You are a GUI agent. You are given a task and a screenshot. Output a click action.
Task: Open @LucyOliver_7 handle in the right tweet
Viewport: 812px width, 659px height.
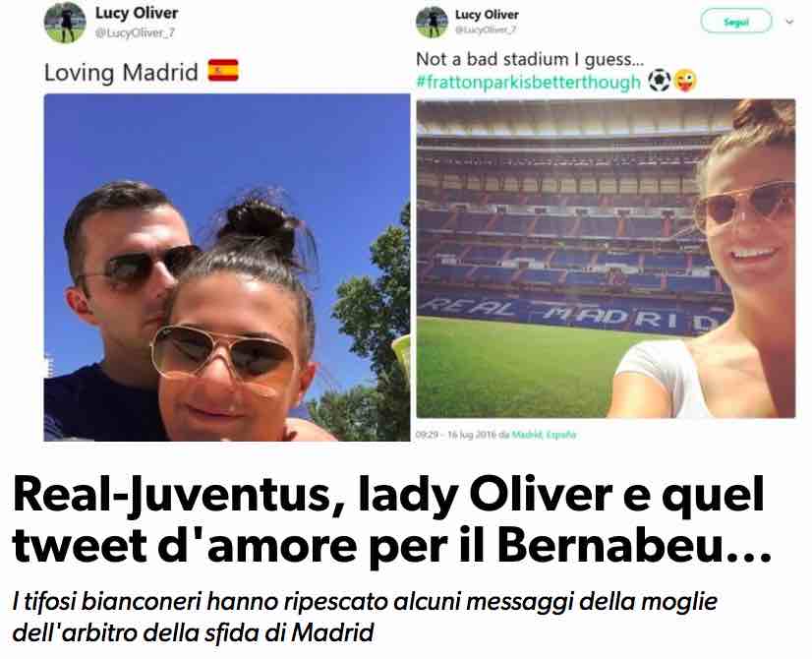486,30
